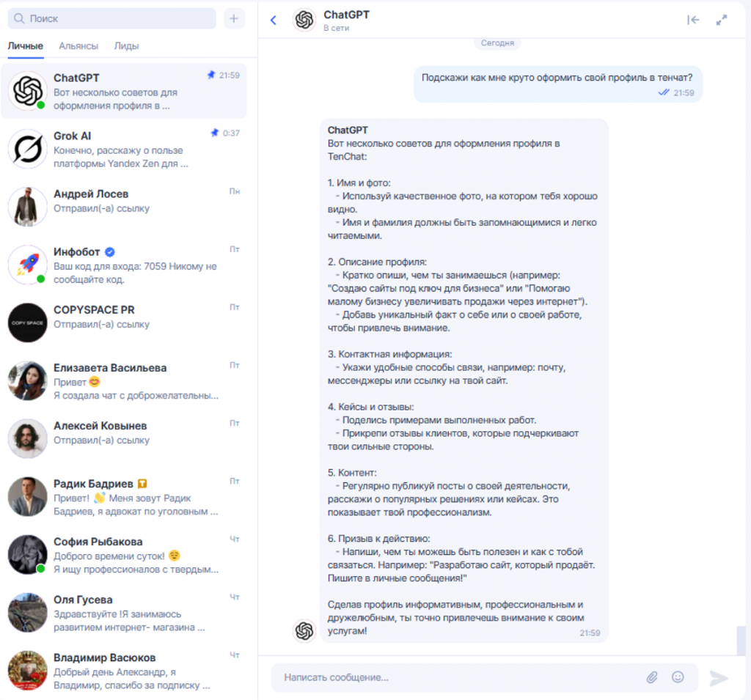
Task: Collapse the chat panel with the arrow-bar icon
Action: click(693, 20)
